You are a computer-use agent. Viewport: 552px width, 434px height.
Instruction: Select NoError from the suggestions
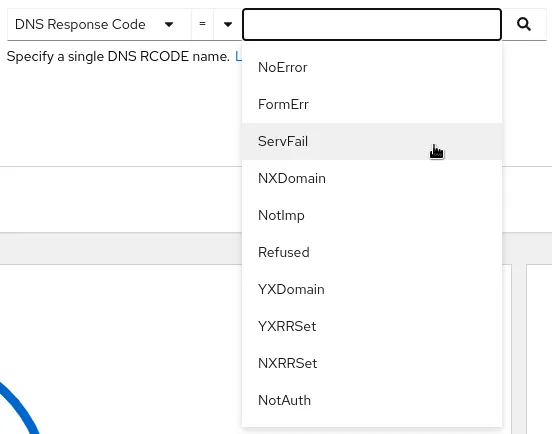coord(372,68)
